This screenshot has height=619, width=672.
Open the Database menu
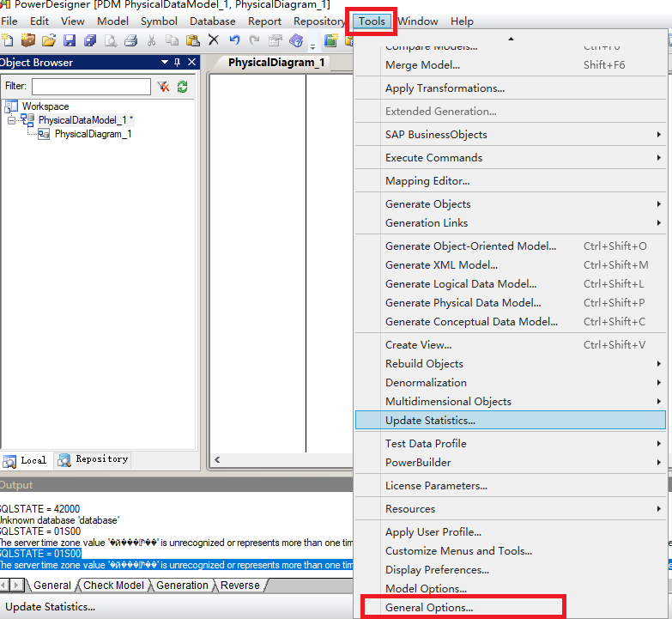[x=213, y=21]
